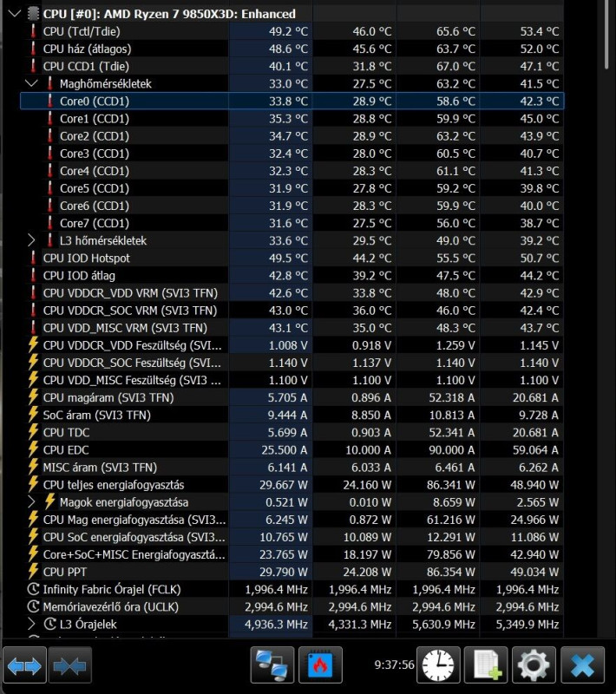Click the 86.354 W CPU PPT maximum
The width and height of the screenshot is (616, 694).
[x=451, y=572]
